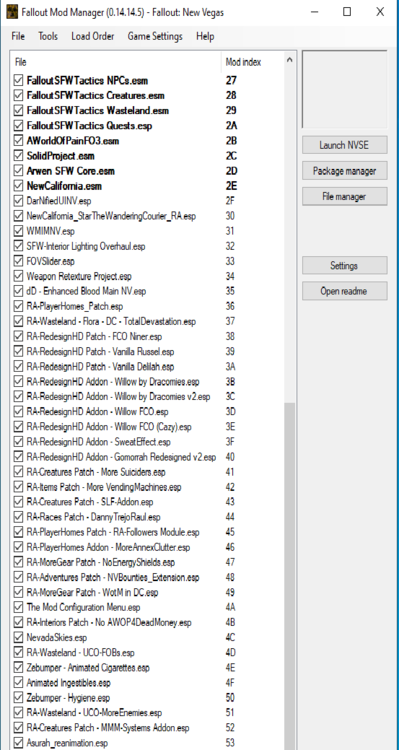Open the Tools menu
The image size is (399, 750).
[x=48, y=36]
